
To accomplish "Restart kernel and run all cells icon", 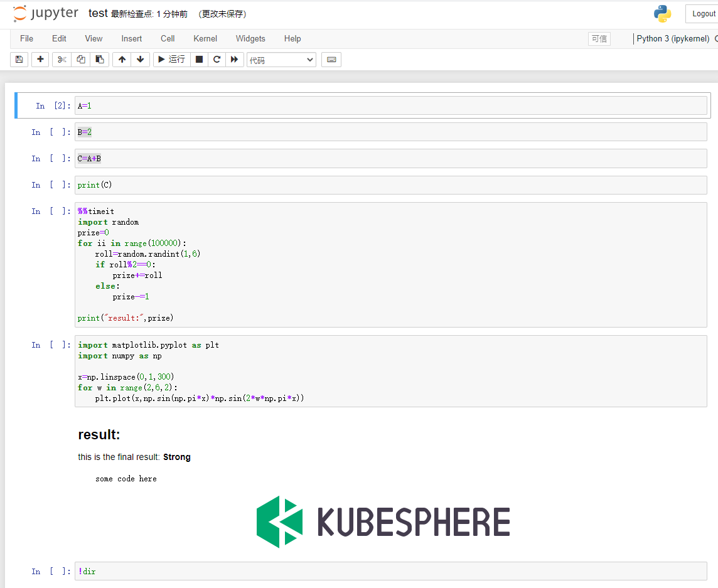I will (235, 60).
